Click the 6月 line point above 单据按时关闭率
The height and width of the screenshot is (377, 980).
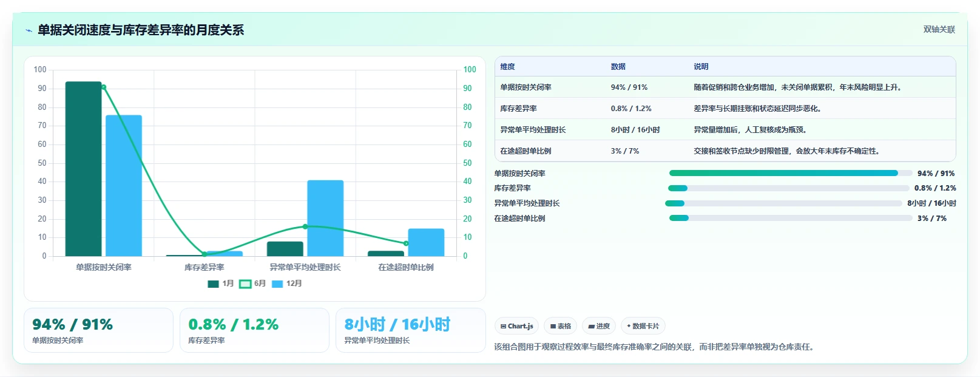[x=104, y=87]
